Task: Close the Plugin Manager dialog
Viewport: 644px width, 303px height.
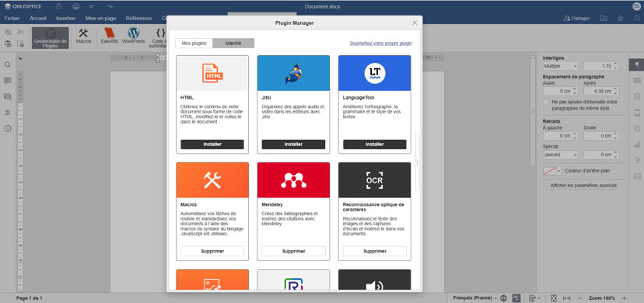Action: click(x=415, y=23)
